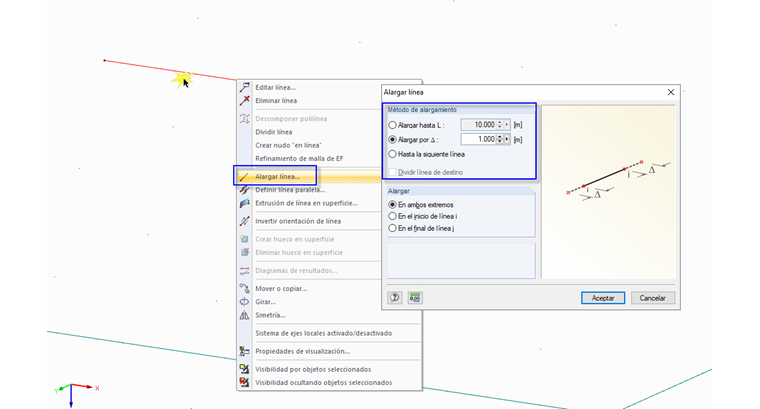Select the Alargar por Δ radio button

(x=393, y=140)
